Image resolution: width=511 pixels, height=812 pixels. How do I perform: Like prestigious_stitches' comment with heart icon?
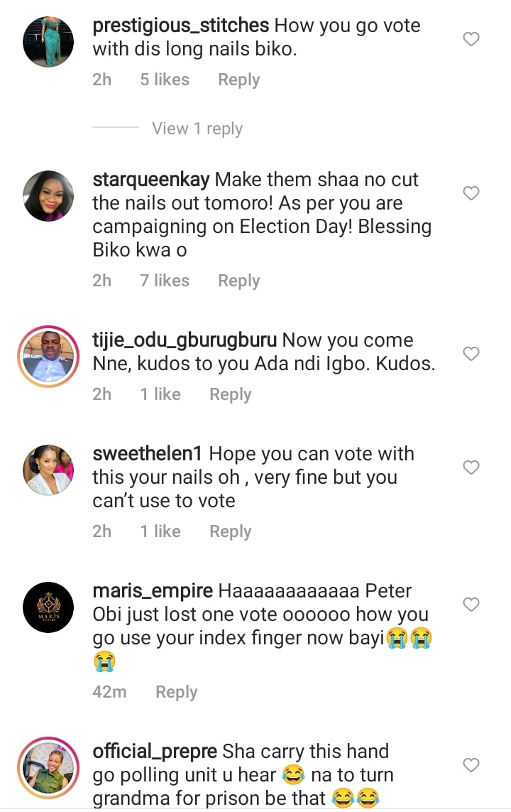click(x=471, y=40)
